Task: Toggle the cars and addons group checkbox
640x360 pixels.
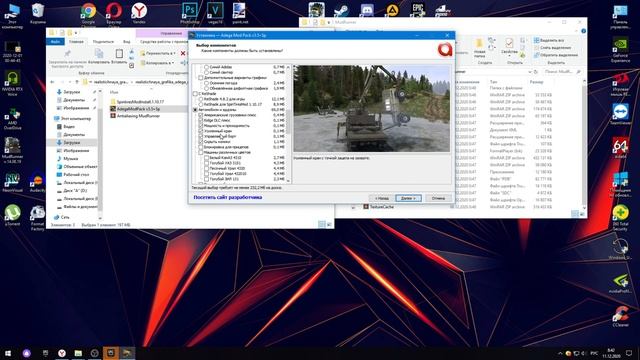Action: 195,110
